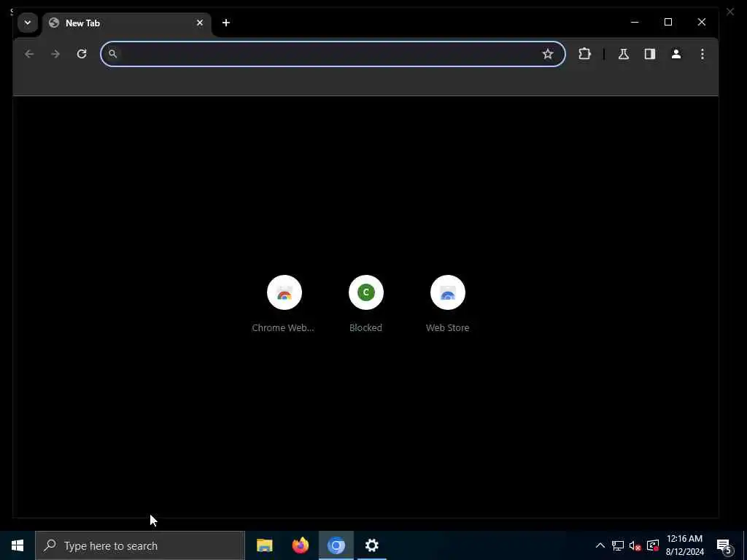This screenshot has width=747, height=560.
Task: Open the Windows Start menu
Action: [18, 545]
